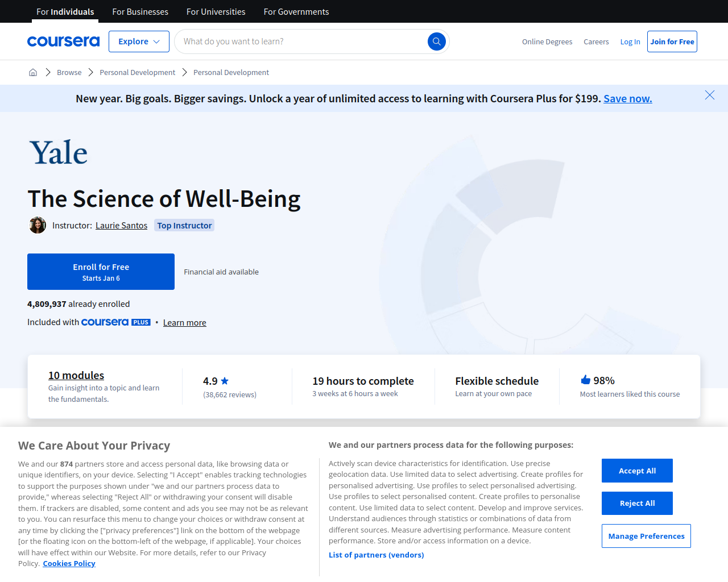Select the For Individuals tab
This screenshot has width=728, height=582.
point(65,11)
